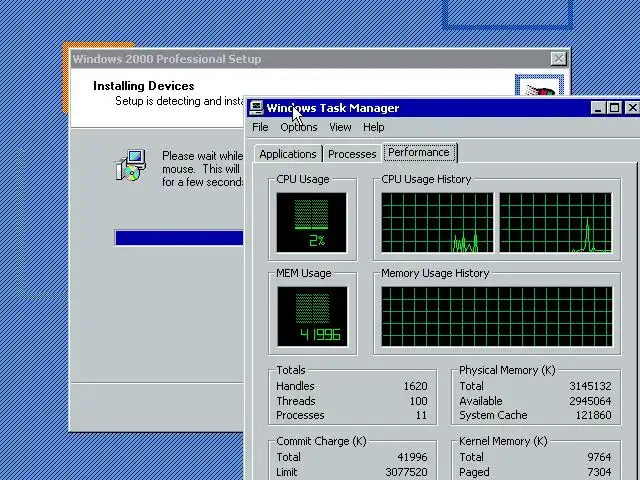Screen dimensions: 640x480
Task: Click Commit Charge Total value 41996
Action: 412,457
